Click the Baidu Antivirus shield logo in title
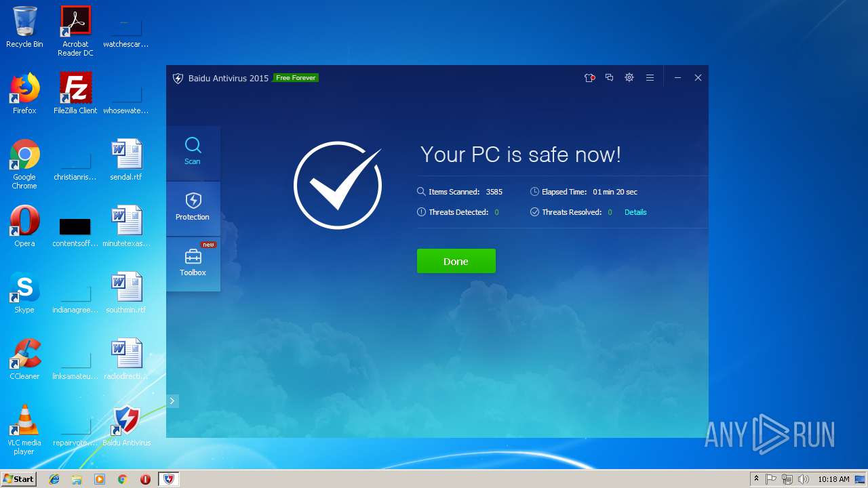Image resolution: width=868 pixels, height=488 pixels. 178,78
